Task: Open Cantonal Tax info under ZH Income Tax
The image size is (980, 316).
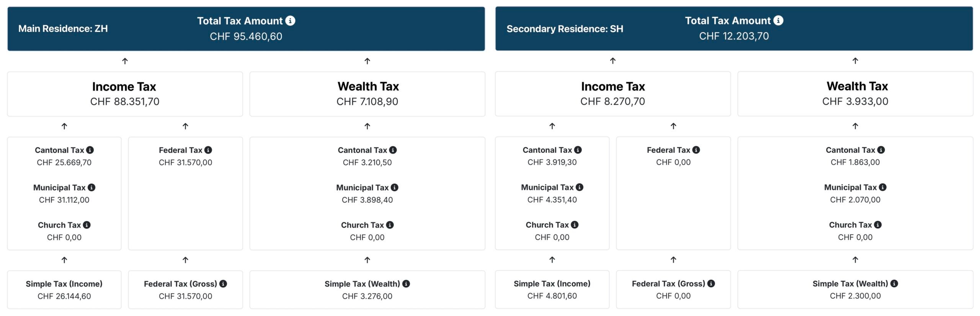Action: pos(90,150)
